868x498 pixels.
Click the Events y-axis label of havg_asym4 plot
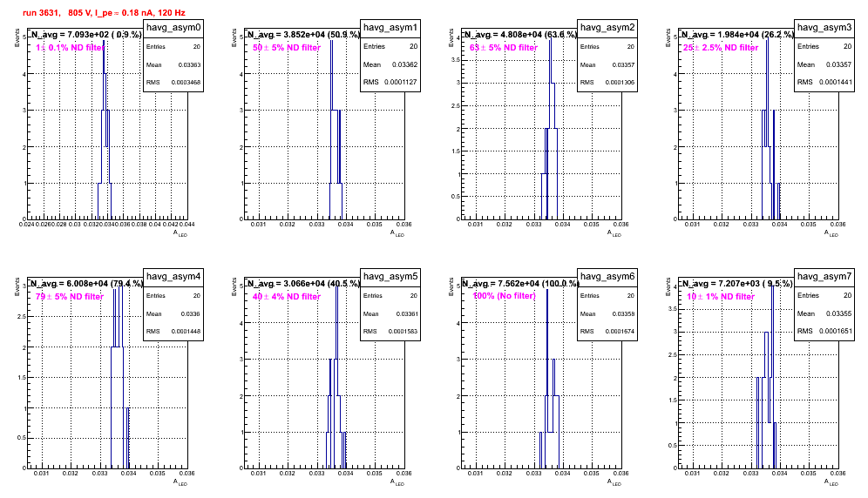pyautogui.click(x=17, y=286)
